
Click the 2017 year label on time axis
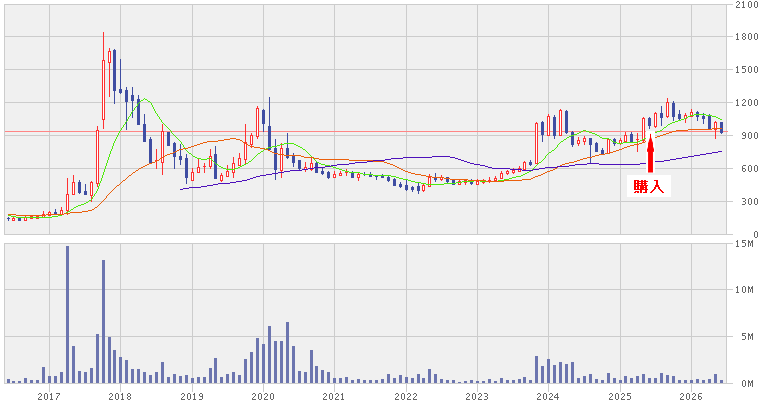(49, 396)
